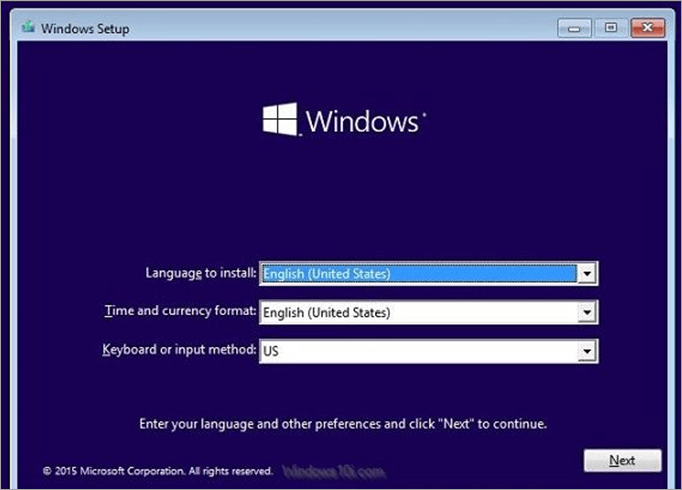Click the 2015 Microsoft Corporation copyright text

point(157,471)
